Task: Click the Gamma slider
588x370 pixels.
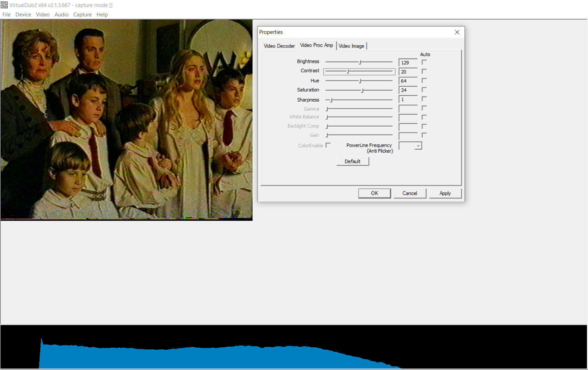Action: [x=359, y=109]
